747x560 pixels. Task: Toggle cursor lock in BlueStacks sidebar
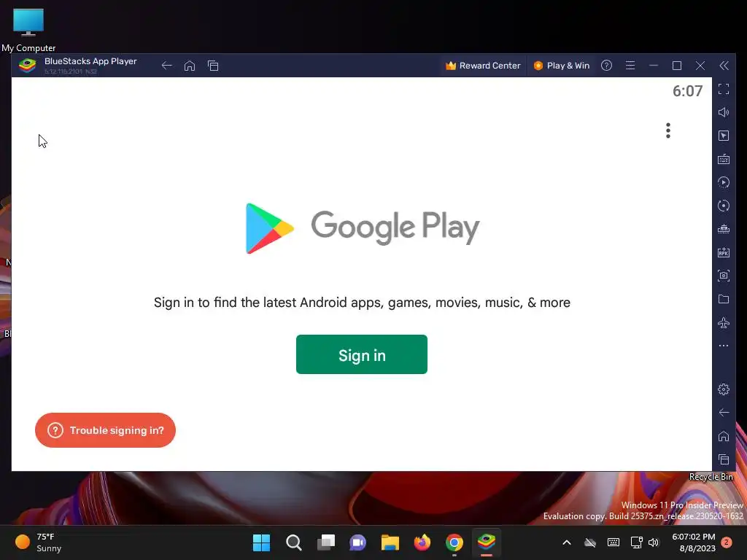point(723,136)
